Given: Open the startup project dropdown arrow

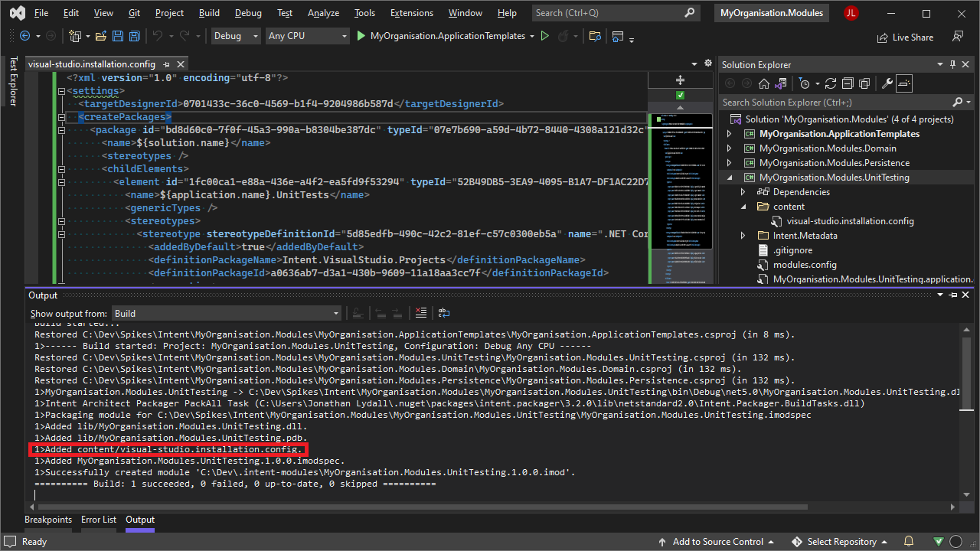Looking at the screenshot, I should coord(532,36).
